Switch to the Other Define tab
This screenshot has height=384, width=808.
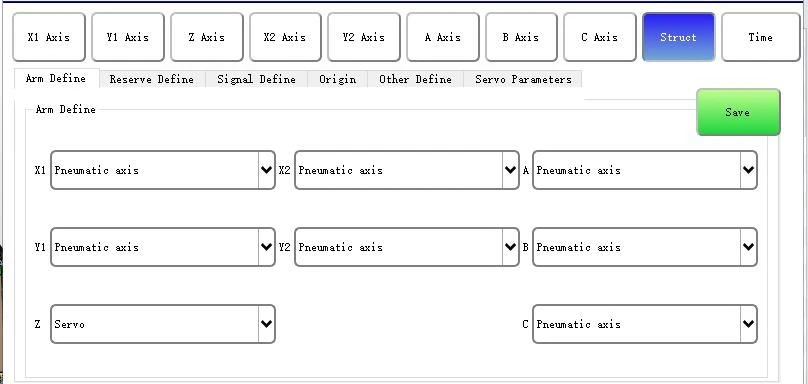tap(415, 79)
